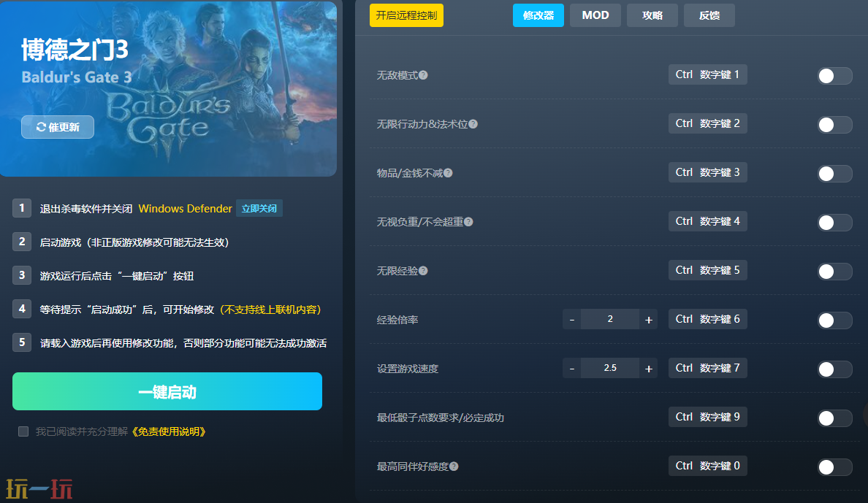Click the 设置游戏速度 label
The image size is (868, 503).
pyautogui.click(x=408, y=369)
